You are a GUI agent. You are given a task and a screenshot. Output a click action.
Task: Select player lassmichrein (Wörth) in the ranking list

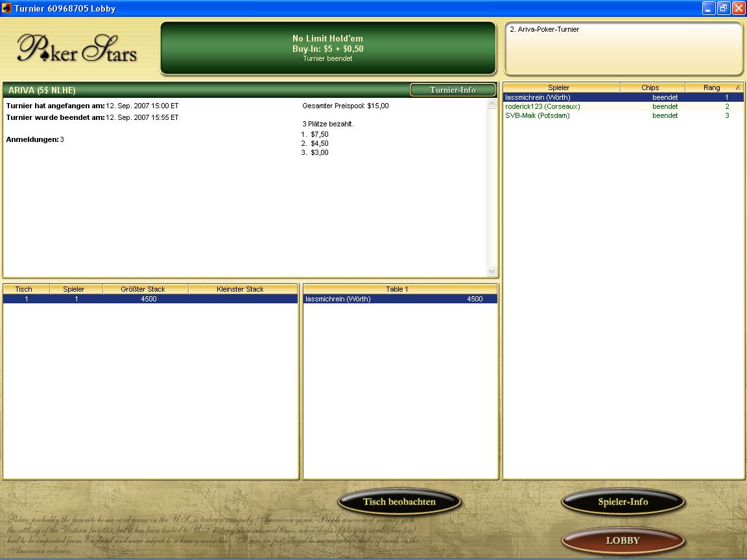[x=623, y=97]
